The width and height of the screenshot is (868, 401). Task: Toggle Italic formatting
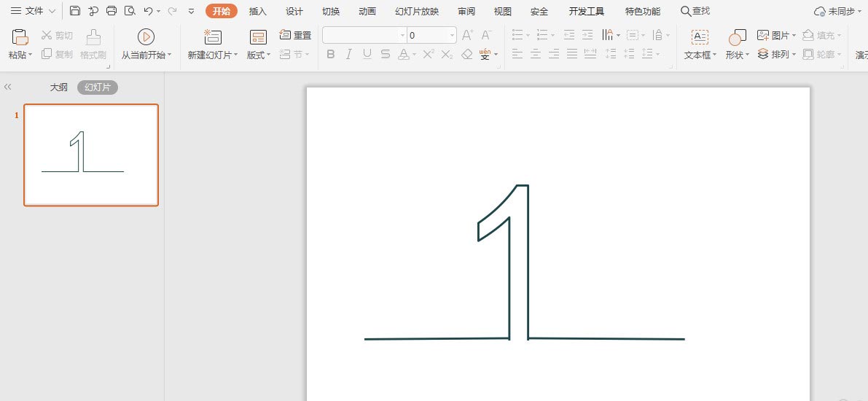[349, 54]
